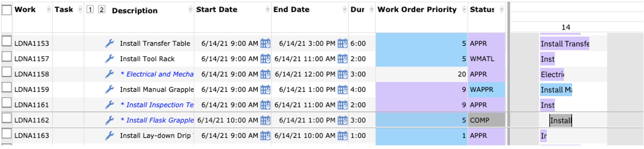The height and width of the screenshot is (149, 644).
Task: Open start date calendar for LDNA1158
Action: (265, 74)
